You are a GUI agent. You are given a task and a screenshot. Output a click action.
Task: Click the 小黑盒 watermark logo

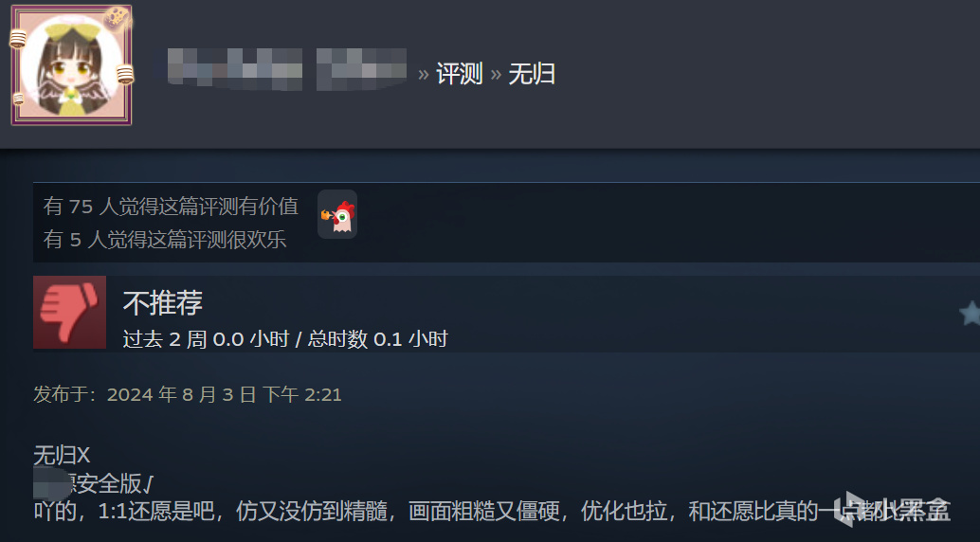pyautogui.click(x=890, y=511)
